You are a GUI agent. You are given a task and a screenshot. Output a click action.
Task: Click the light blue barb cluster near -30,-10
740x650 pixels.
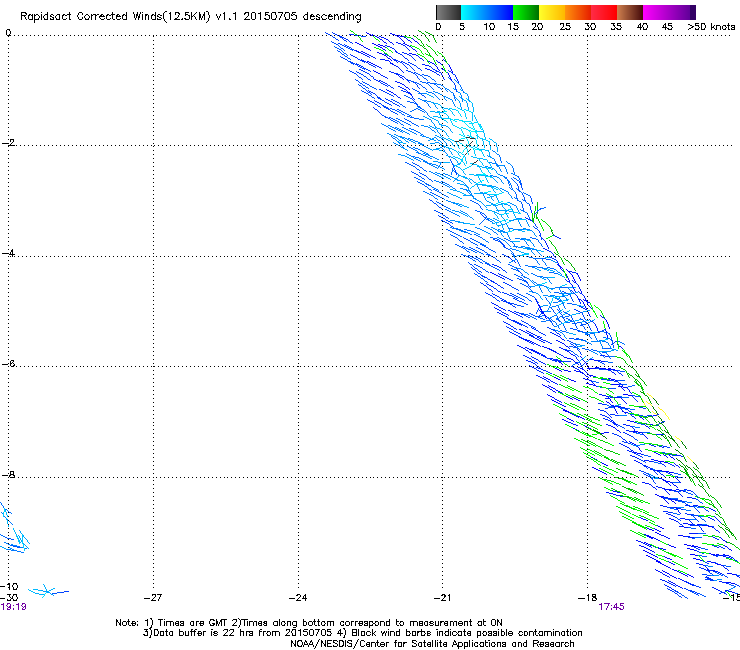click(x=48, y=591)
